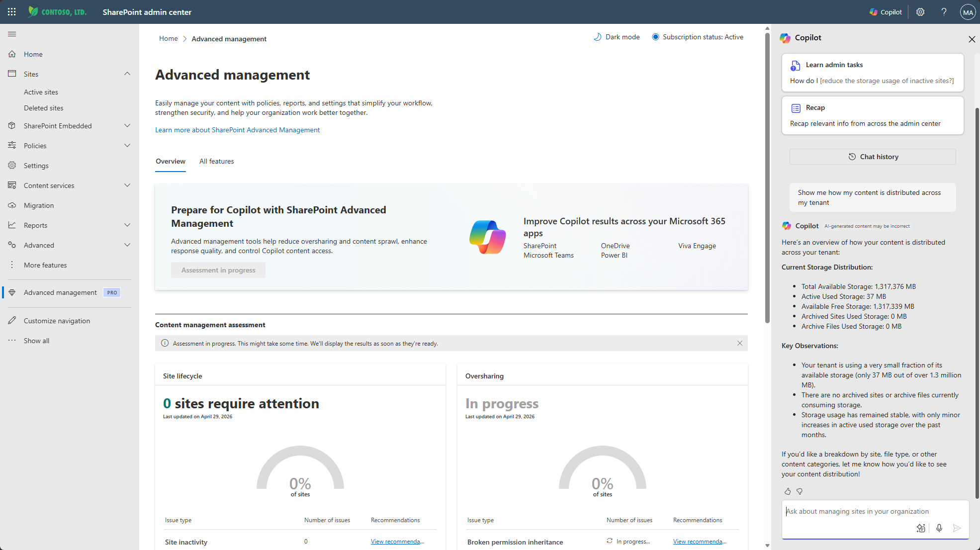Open Learn more about SharePoint Advanced Management

pos(237,130)
